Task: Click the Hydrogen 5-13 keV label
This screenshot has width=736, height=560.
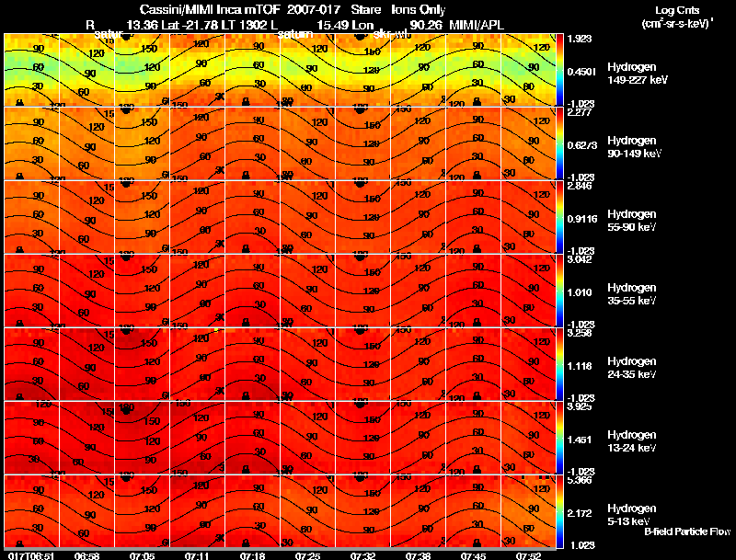Action: [x=632, y=515]
